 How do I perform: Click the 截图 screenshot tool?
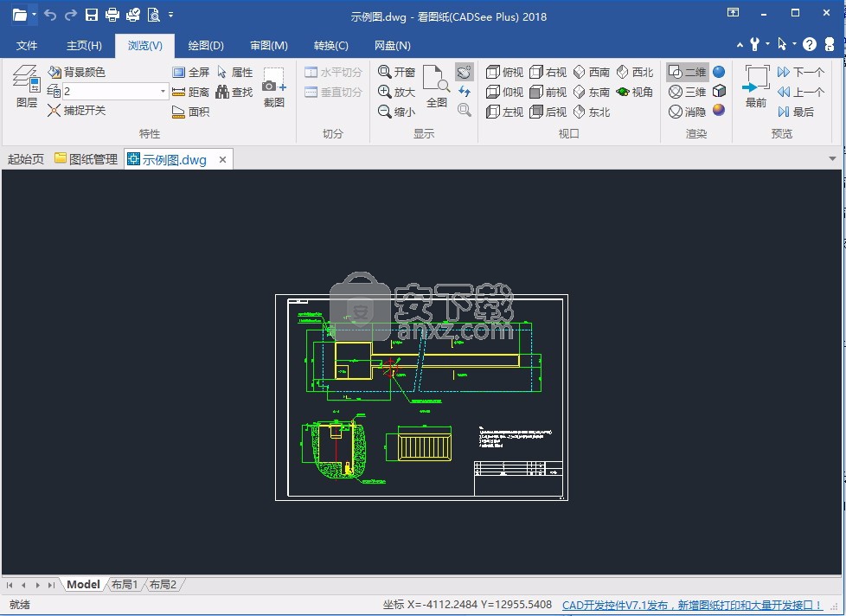(274, 87)
